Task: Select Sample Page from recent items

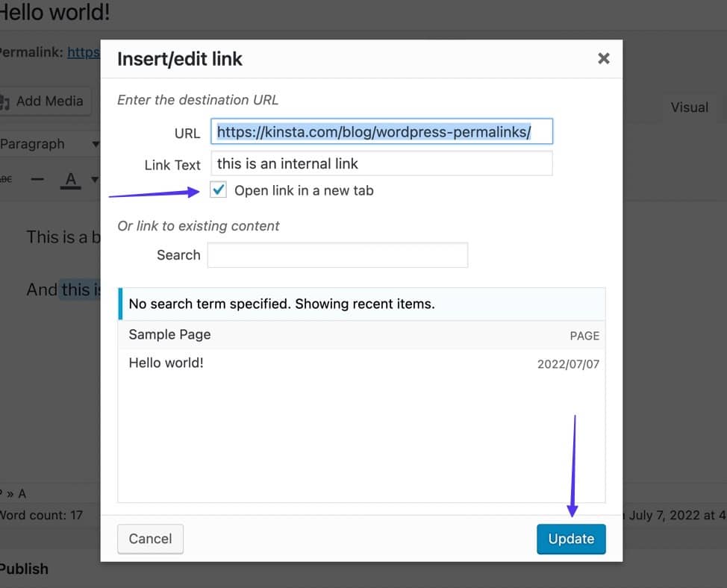Action: pyautogui.click(x=170, y=334)
